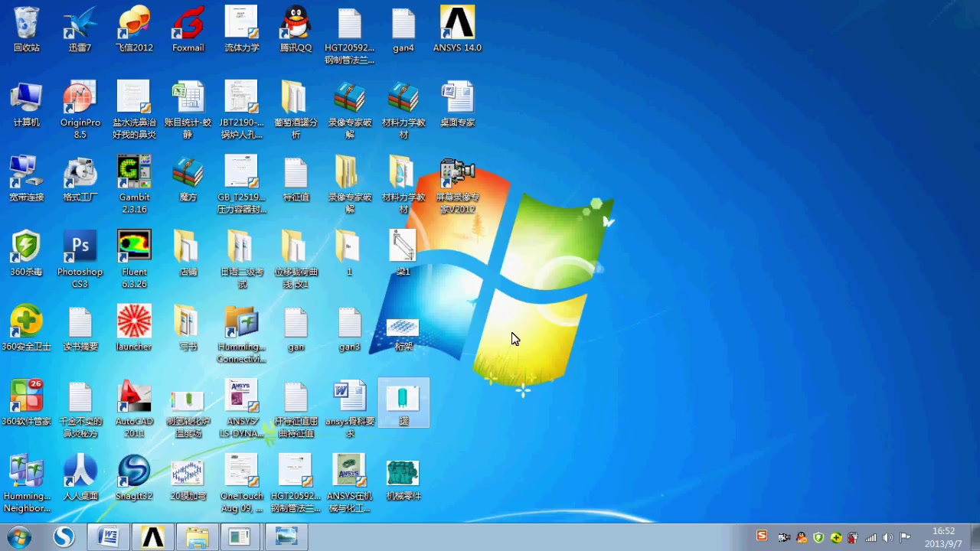Open the launcher red starburst icon
Screen dimensions: 980x551
point(134,329)
